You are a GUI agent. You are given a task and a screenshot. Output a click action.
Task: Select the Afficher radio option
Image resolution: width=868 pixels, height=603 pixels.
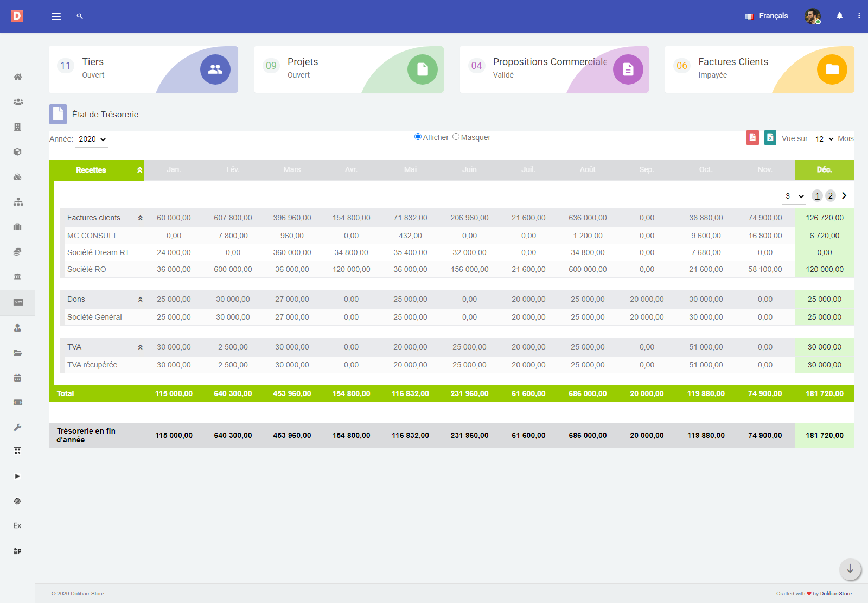418,137
